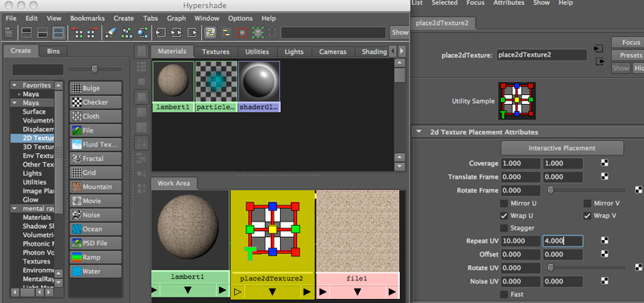644x303 pixels.
Task: Create a Water texture node
Action: [96, 272]
